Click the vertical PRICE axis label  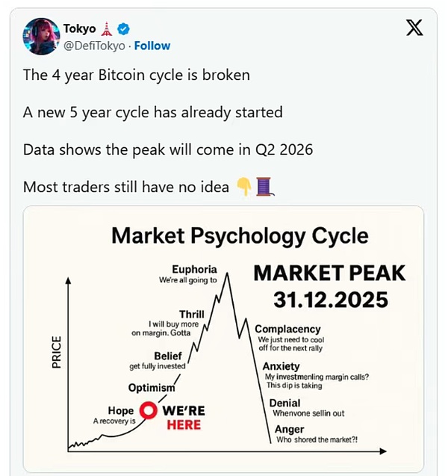click(x=56, y=352)
